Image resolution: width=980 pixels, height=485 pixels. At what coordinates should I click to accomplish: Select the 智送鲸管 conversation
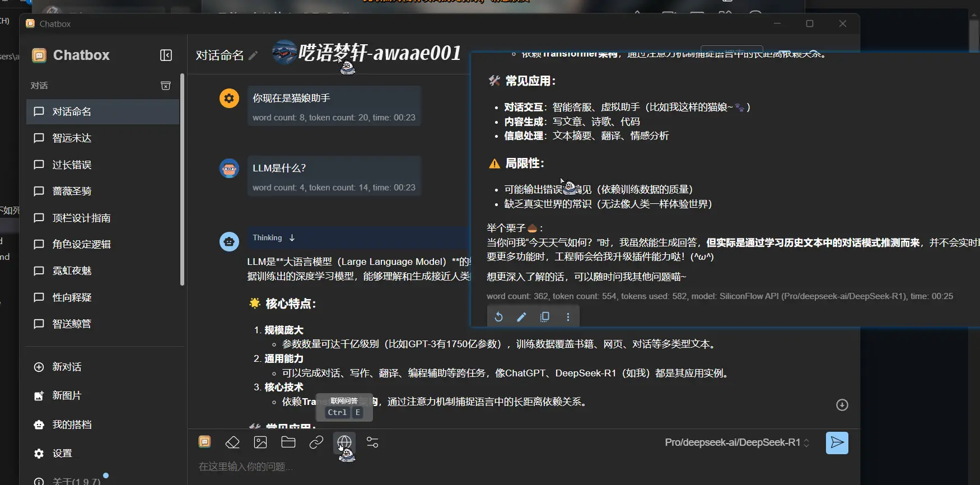click(x=102, y=324)
